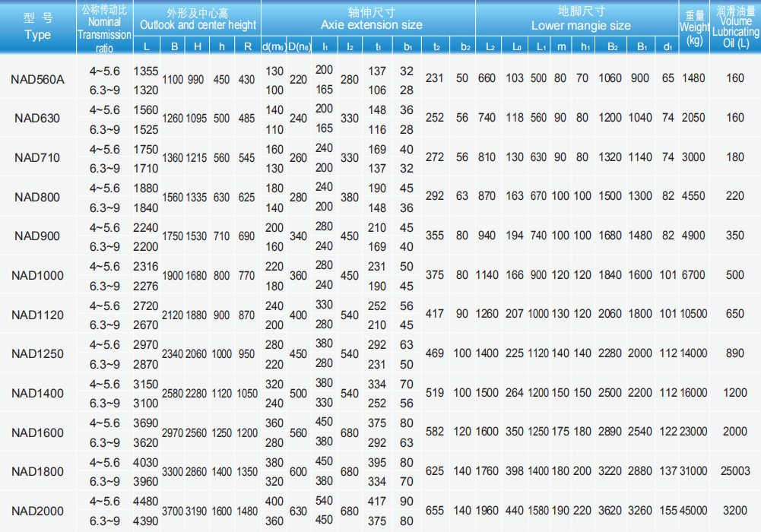Select the 25003 lubricating oil value
The image size is (761, 532).
coord(735,471)
